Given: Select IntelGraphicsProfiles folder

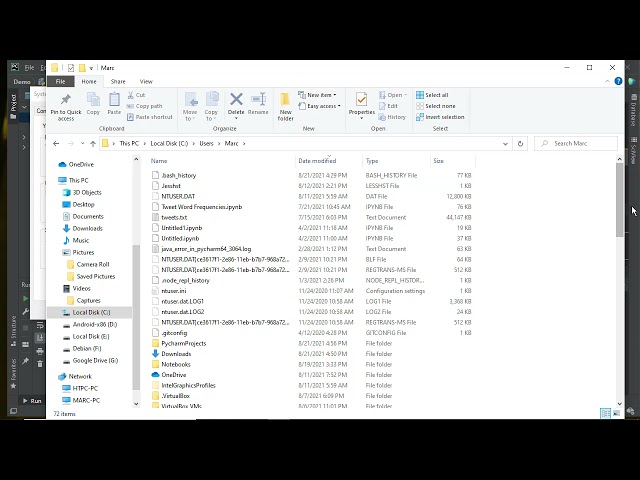Looking at the screenshot, I should click(x=188, y=386).
